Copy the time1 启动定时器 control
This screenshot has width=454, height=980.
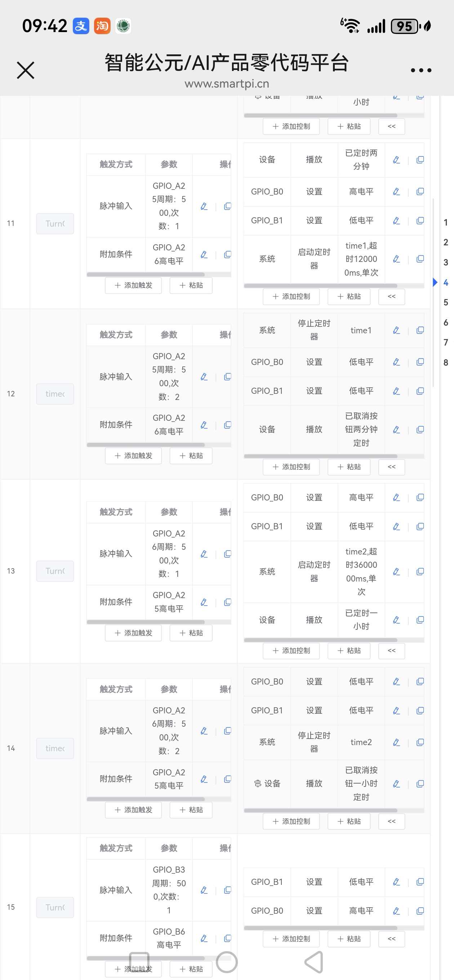420,259
